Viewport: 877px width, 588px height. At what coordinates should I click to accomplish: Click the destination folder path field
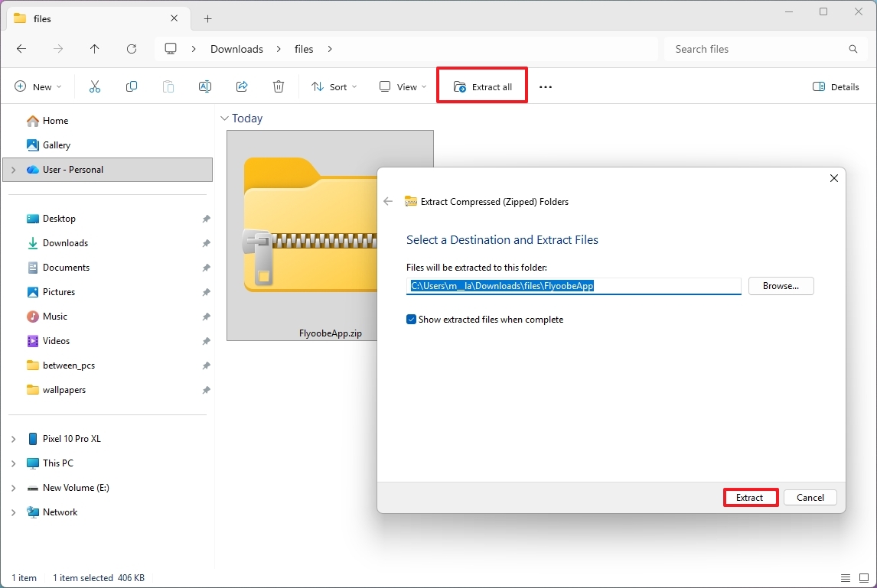click(x=574, y=285)
